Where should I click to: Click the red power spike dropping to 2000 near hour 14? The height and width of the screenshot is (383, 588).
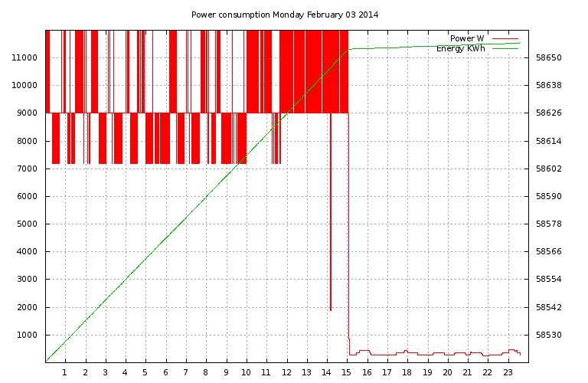point(331,212)
